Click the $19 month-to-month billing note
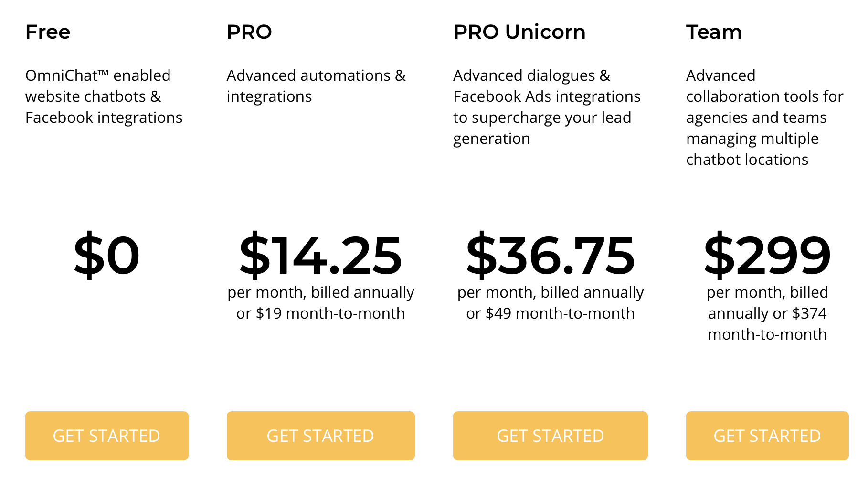868x493 pixels. point(320,313)
